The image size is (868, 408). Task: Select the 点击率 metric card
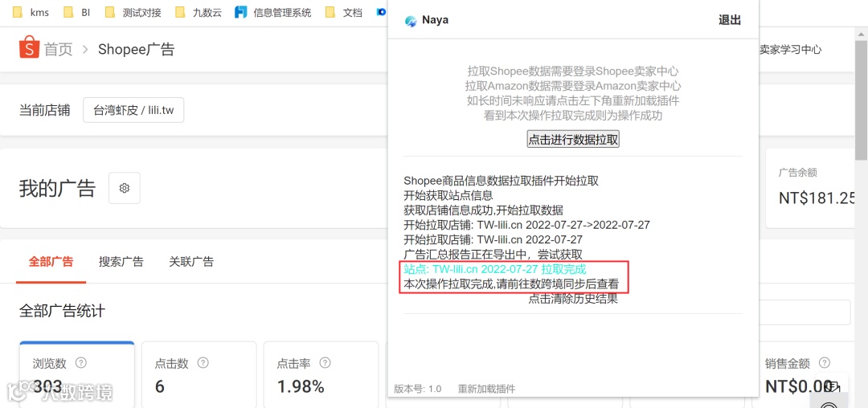point(321,374)
